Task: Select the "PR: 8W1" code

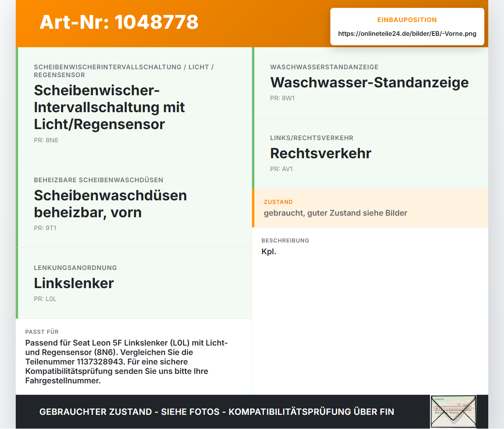Action: 282,98
